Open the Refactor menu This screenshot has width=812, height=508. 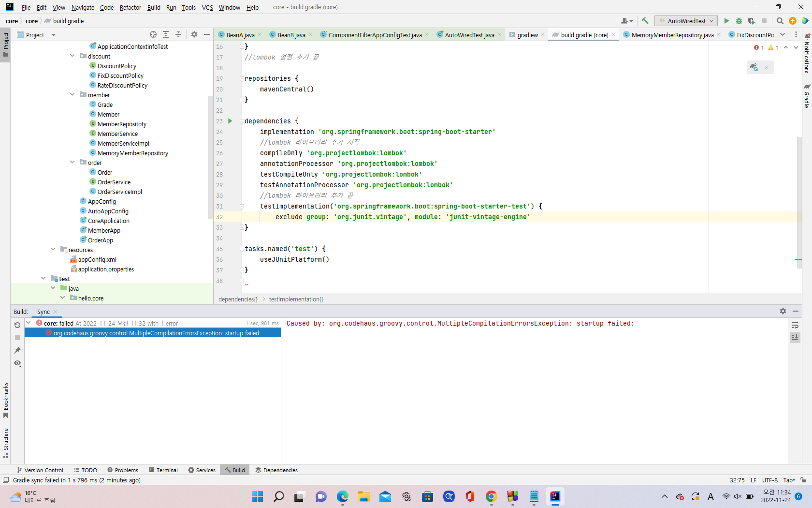click(130, 7)
